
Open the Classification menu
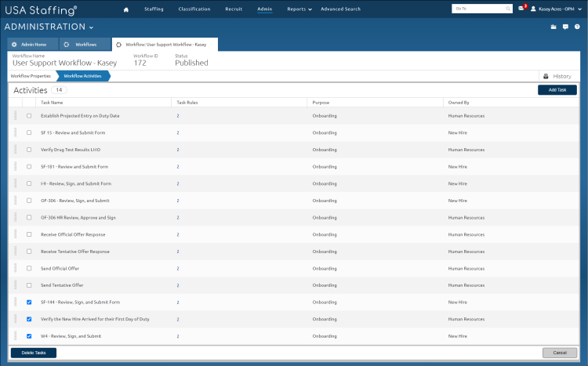(x=194, y=9)
